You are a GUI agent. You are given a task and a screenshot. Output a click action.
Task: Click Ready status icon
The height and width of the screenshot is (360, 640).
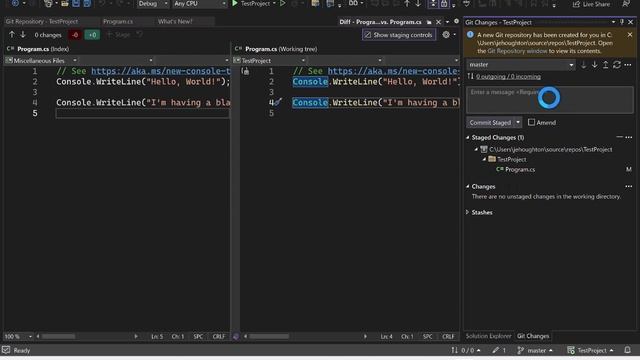[x=6, y=350]
